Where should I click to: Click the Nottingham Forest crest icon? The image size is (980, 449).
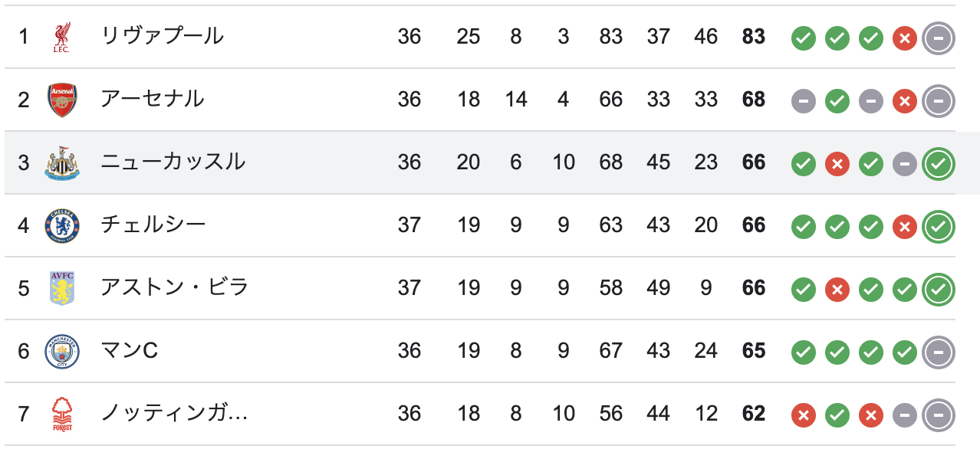coord(62,414)
